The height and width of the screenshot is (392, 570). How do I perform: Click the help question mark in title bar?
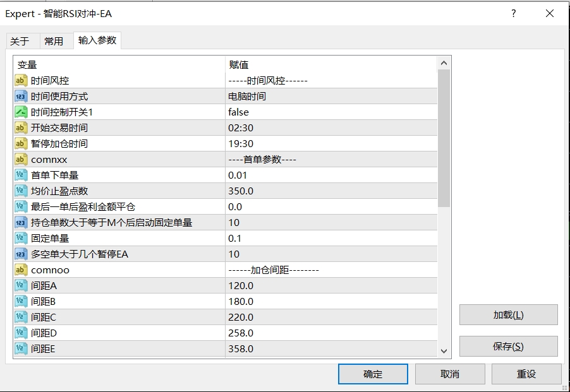(513, 13)
